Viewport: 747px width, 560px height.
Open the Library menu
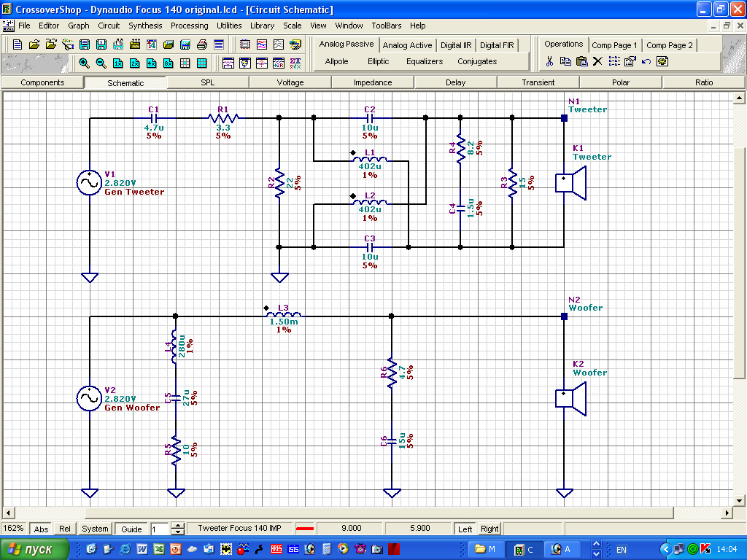coord(263,26)
